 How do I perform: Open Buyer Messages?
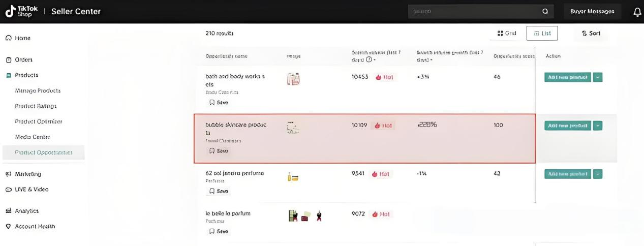[x=592, y=11]
